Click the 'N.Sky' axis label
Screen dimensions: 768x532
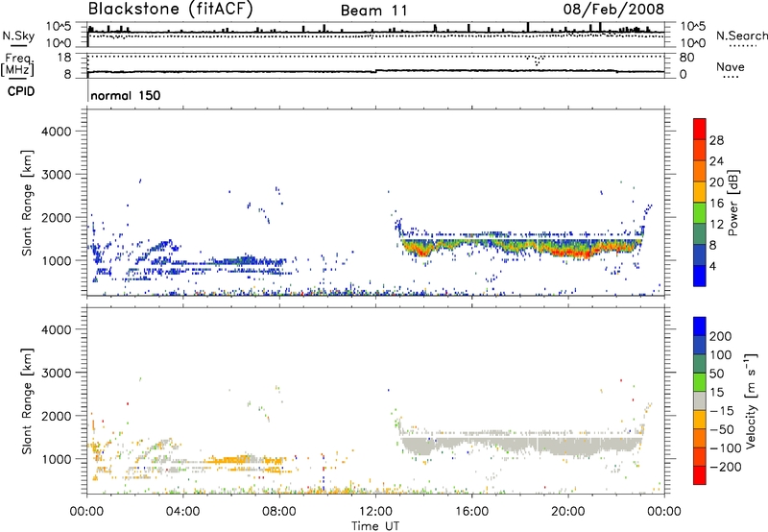(x=18, y=36)
